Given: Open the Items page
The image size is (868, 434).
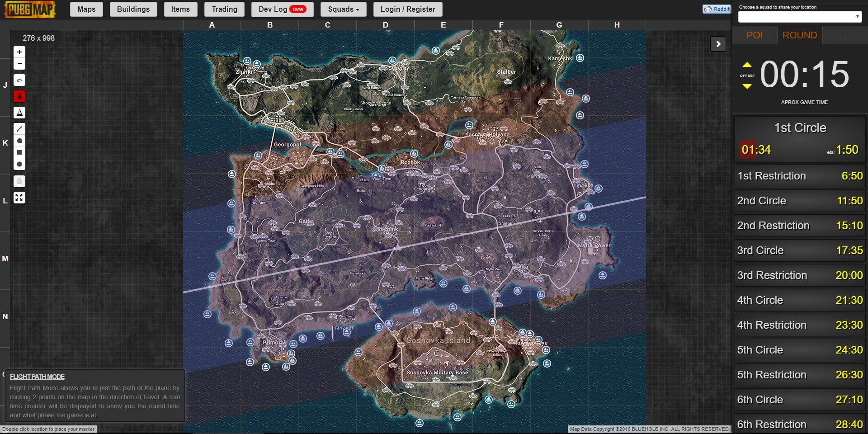Looking at the screenshot, I should point(180,9).
